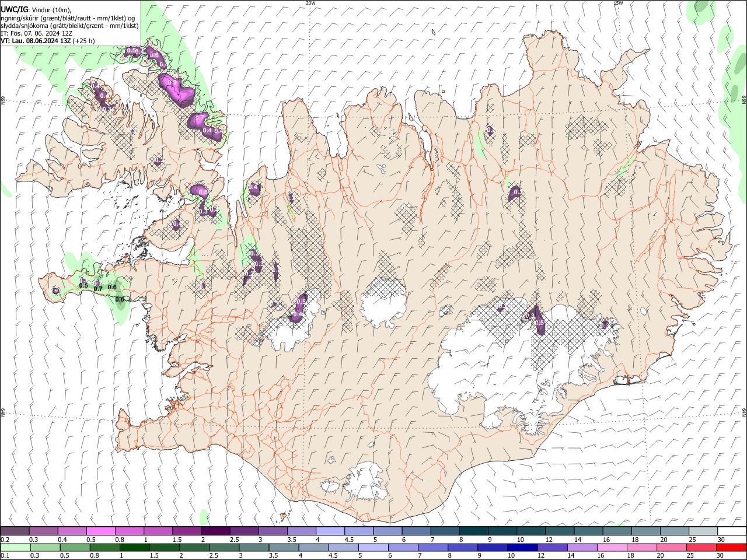This screenshot has height=560, width=747.
Task: Select the black '0.5' value on the western peninsula
Action: click(83, 285)
